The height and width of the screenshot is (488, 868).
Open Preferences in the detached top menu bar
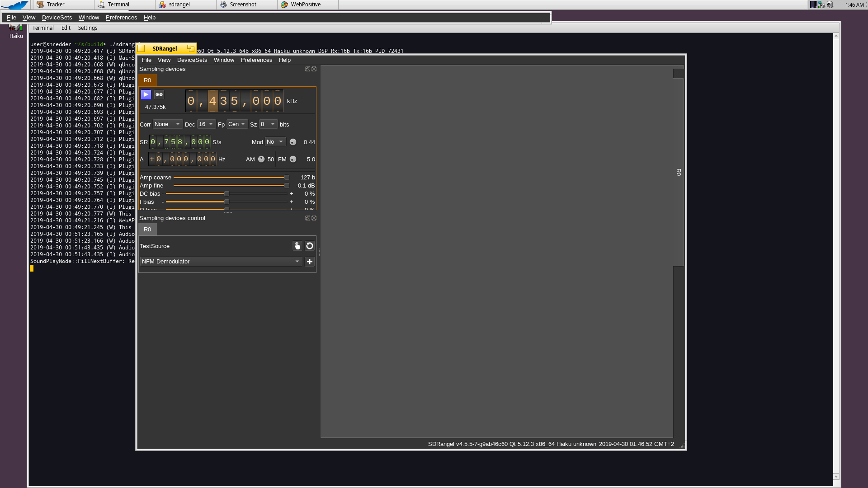(x=121, y=18)
